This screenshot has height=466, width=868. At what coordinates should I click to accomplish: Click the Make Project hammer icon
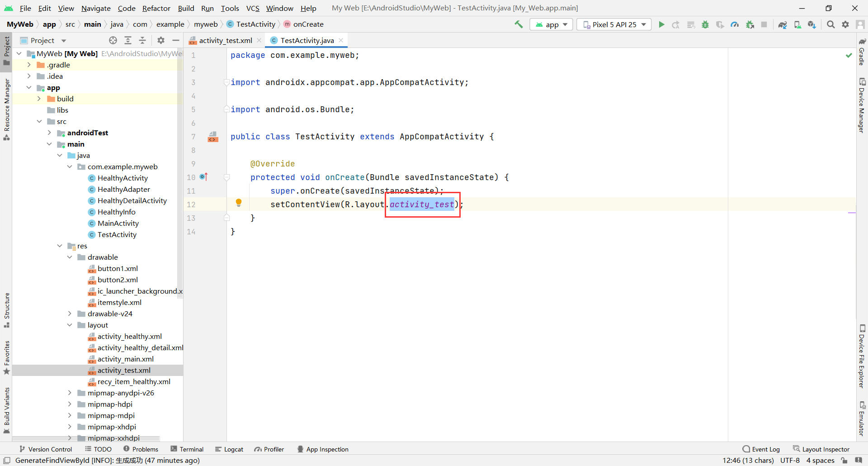point(519,24)
